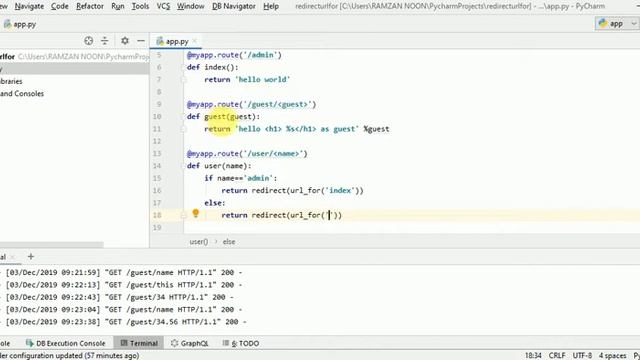Click the locate/scroll-from-source target icon
Image resolution: width=640 pixels, height=360 pixels.
click(x=89, y=40)
